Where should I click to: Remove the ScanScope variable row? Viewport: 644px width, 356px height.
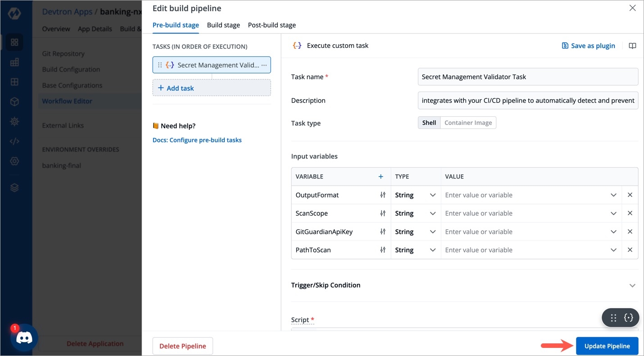point(630,213)
